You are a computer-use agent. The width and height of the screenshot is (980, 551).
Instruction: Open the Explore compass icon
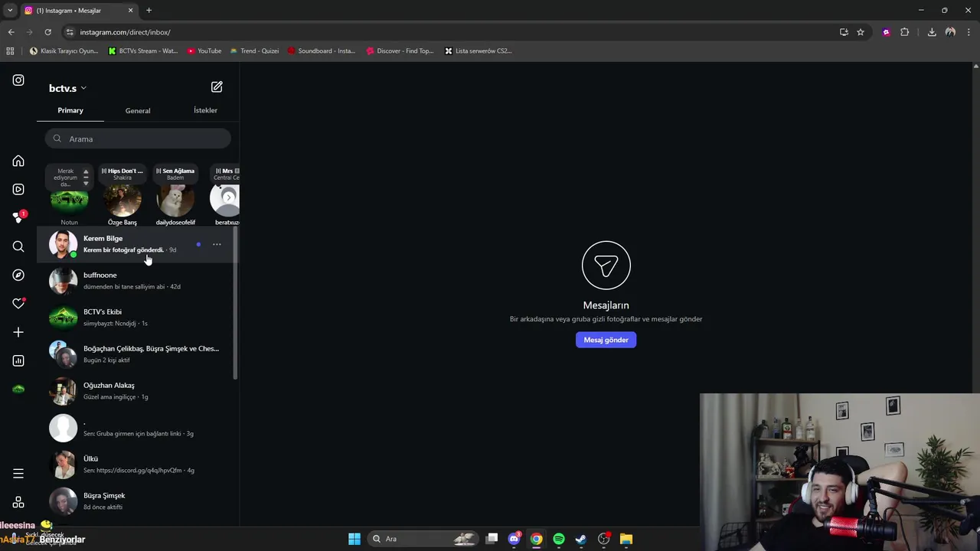tap(18, 275)
